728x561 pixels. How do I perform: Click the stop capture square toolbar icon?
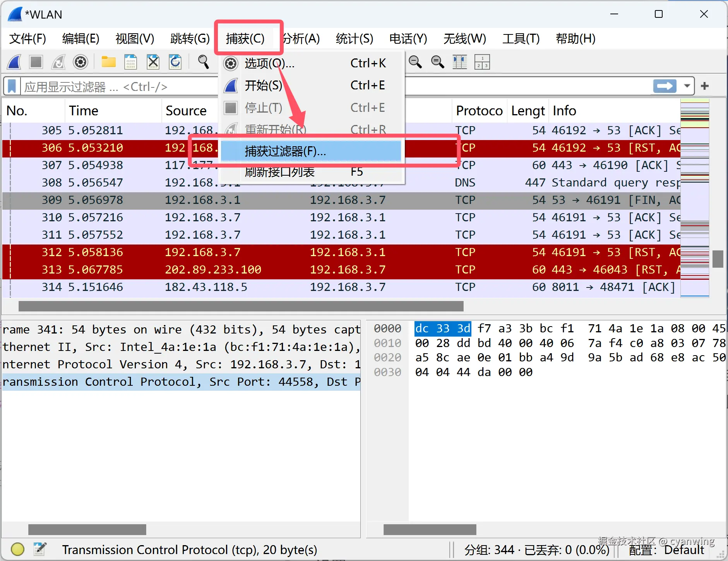[x=36, y=62]
